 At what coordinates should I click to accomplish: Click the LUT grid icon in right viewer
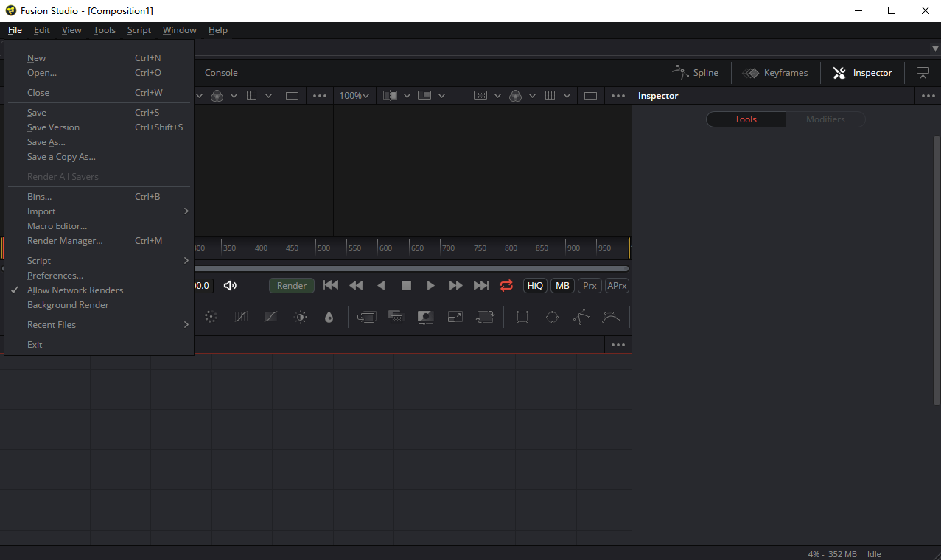pos(550,96)
